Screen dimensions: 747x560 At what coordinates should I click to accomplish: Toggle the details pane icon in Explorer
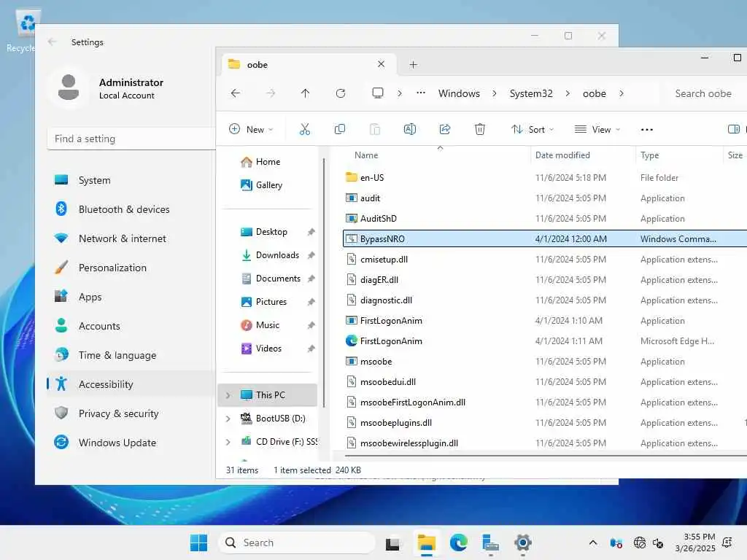(734, 129)
